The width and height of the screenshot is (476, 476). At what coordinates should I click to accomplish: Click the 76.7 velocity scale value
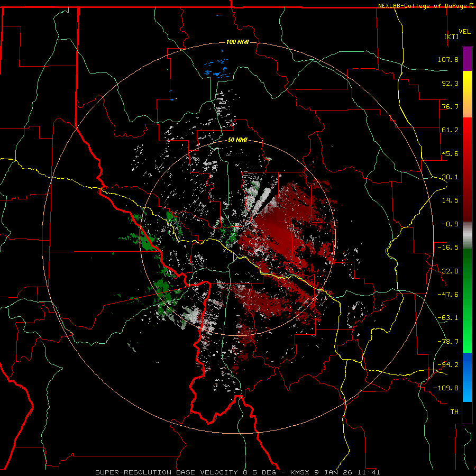450,106
